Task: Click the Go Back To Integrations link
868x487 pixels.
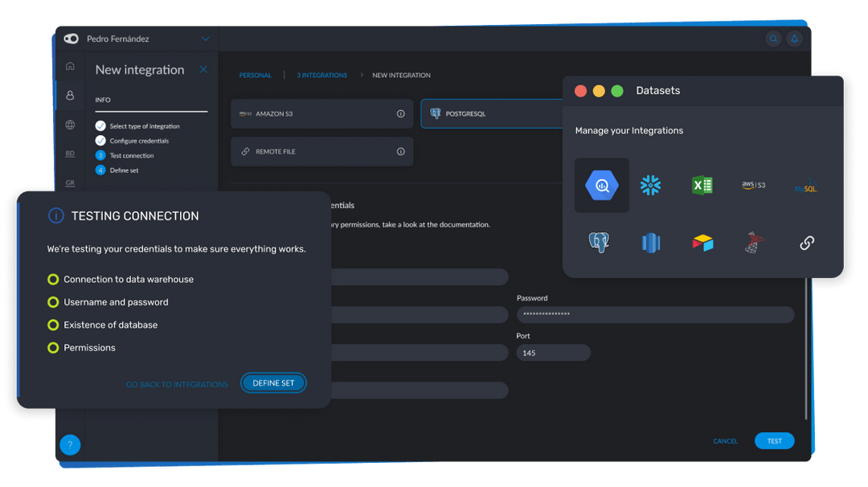Action: [x=177, y=384]
